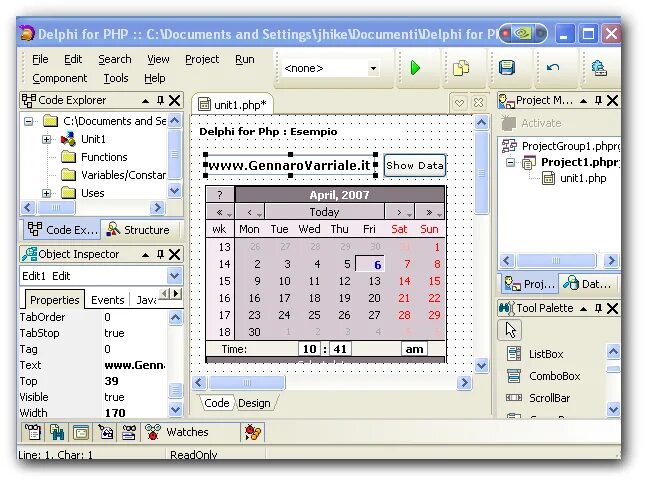This screenshot has width=645, height=483.
Task: Click designer horizontal scrollbar thumb
Action: point(247,383)
